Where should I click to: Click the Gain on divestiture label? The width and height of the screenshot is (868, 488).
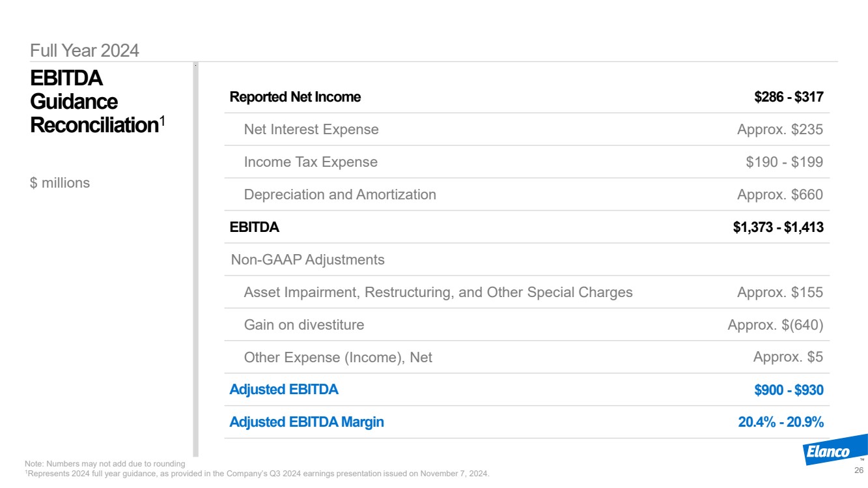coord(303,325)
